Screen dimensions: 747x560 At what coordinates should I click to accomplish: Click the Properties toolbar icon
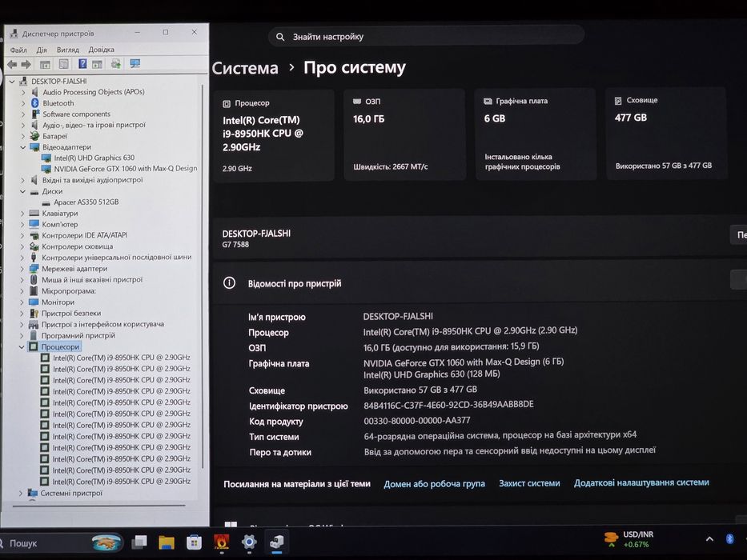coord(63,64)
